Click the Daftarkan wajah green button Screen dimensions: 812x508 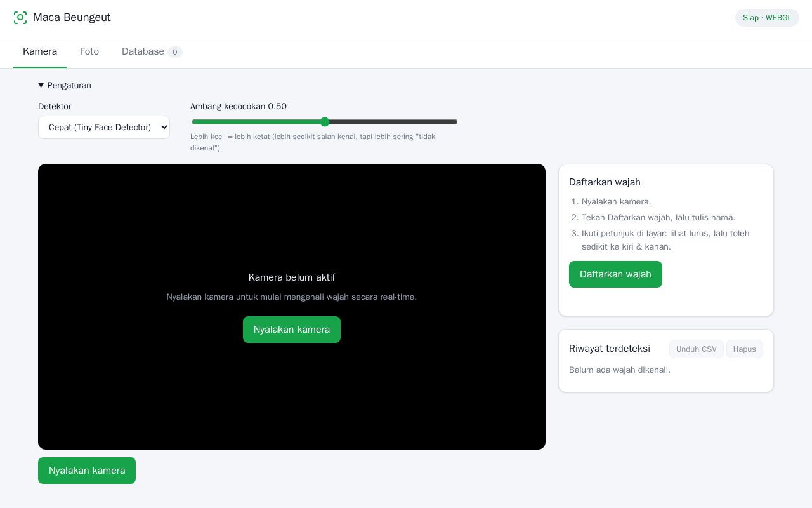click(x=615, y=274)
